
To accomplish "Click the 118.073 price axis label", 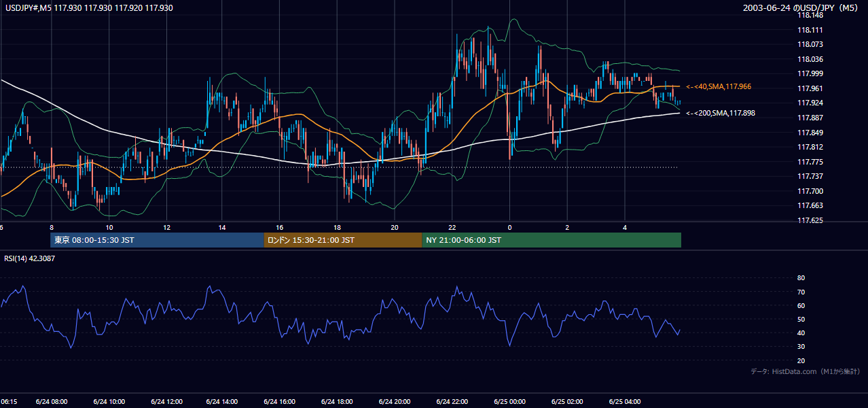I will (810, 44).
